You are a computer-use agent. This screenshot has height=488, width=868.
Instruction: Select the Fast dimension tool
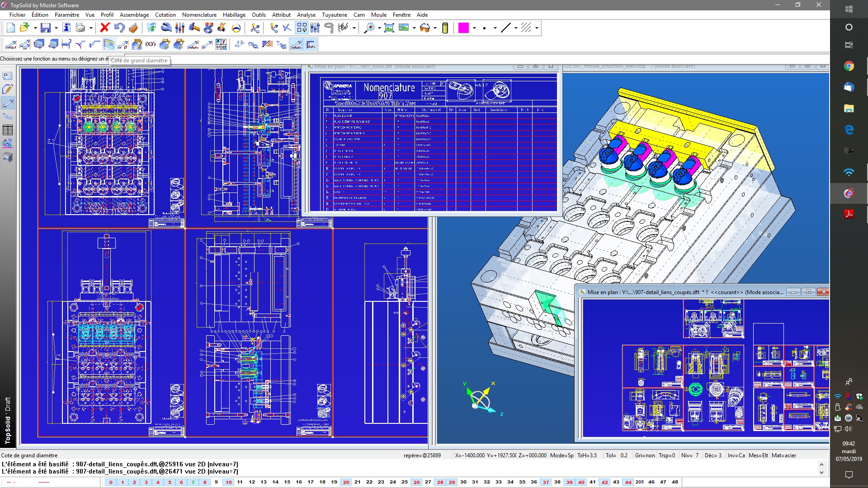coord(11,44)
